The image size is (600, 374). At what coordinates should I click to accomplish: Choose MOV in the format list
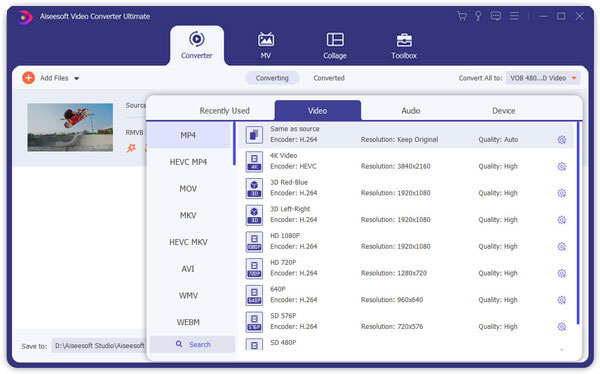pos(189,189)
